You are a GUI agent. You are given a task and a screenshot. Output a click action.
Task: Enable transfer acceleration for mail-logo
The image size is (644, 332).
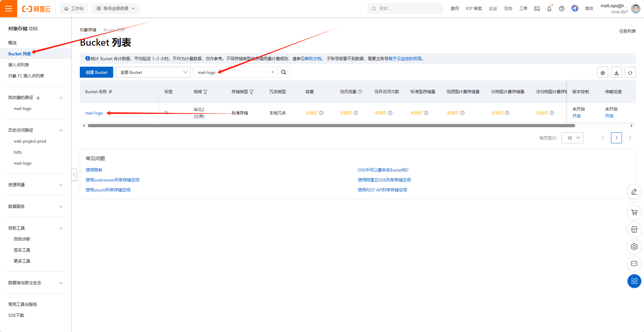609,116
